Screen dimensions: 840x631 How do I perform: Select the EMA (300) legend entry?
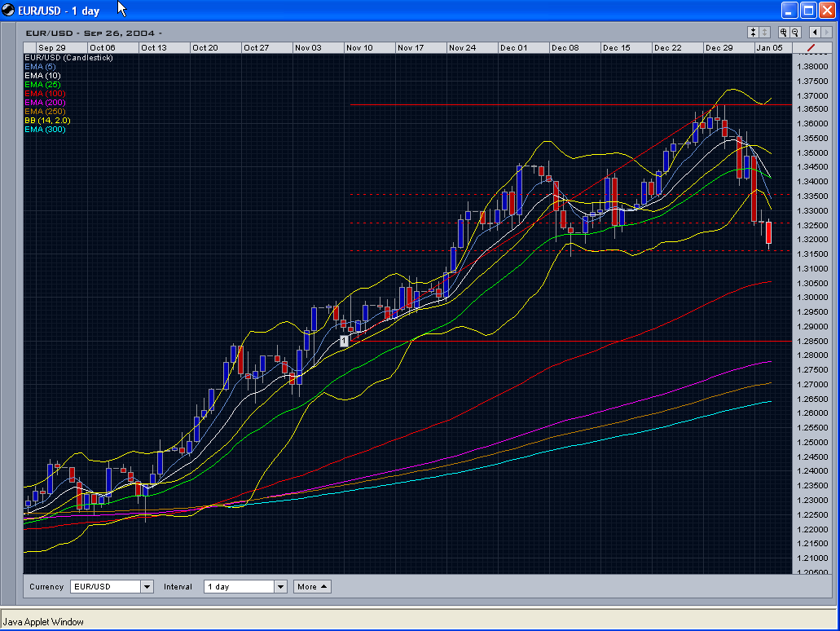click(45, 129)
